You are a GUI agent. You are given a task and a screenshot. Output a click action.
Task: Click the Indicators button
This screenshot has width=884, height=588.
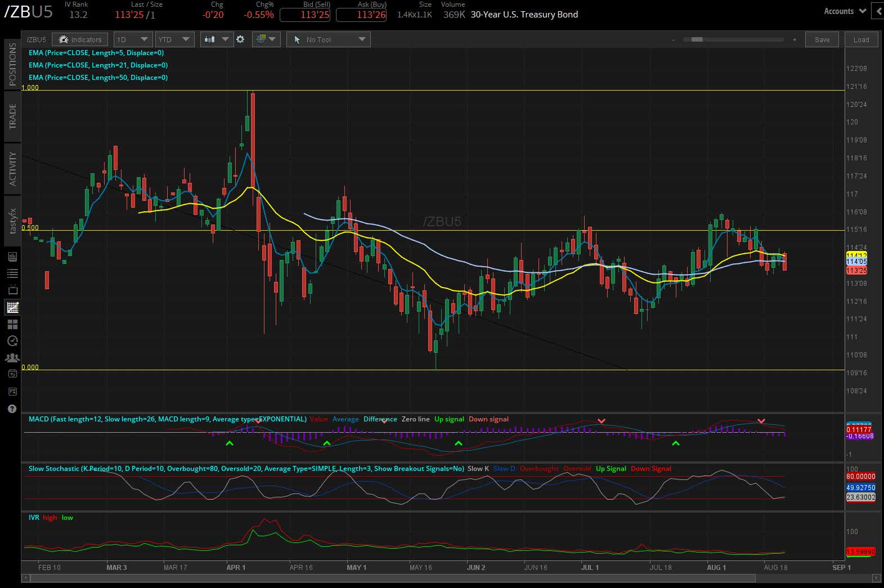80,39
